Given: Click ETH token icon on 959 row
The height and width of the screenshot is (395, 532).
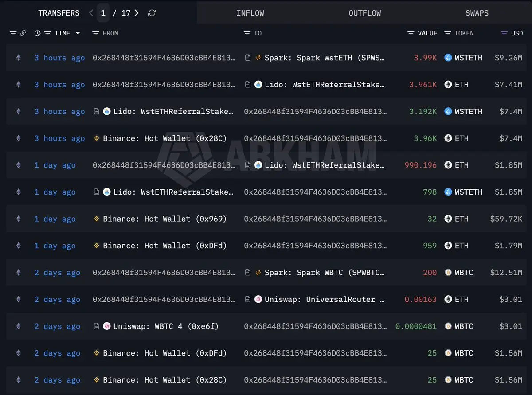Looking at the screenshot, I should click(x=448, y=246).
